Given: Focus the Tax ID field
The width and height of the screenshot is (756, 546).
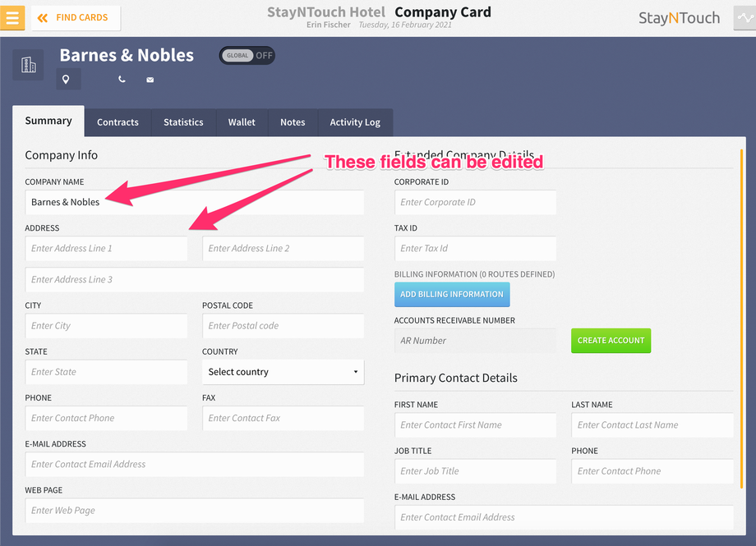Looking at the screenshot, I should (475, 248).
